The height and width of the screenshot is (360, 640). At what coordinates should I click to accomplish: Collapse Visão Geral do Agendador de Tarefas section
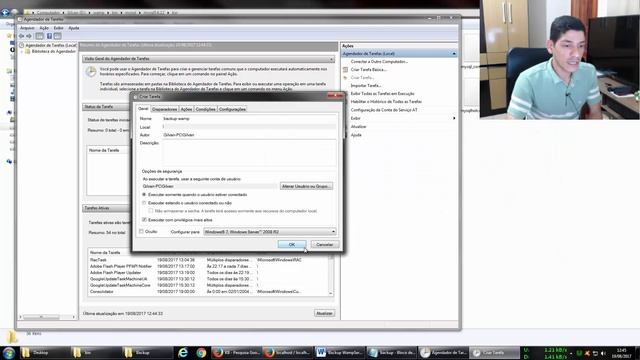331,59
